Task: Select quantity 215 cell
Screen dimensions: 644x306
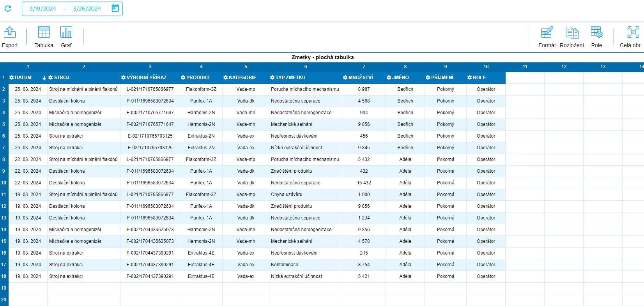Action: tap(364, 253)
